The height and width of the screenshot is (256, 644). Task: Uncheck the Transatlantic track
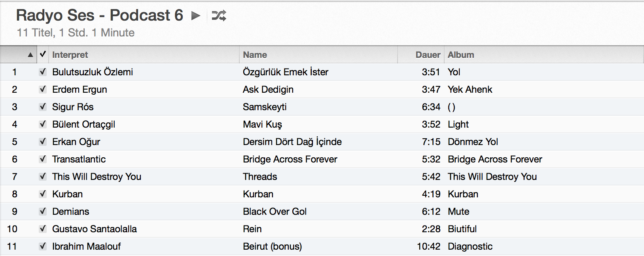(43, 159)
